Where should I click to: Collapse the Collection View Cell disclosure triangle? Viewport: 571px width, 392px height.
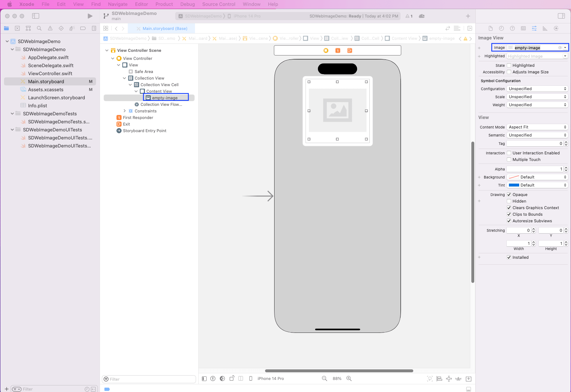tap(130, 85)
